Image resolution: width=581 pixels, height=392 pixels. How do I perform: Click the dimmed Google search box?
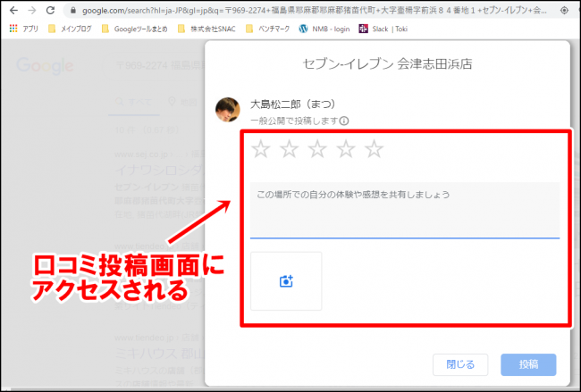coord(154,66)
